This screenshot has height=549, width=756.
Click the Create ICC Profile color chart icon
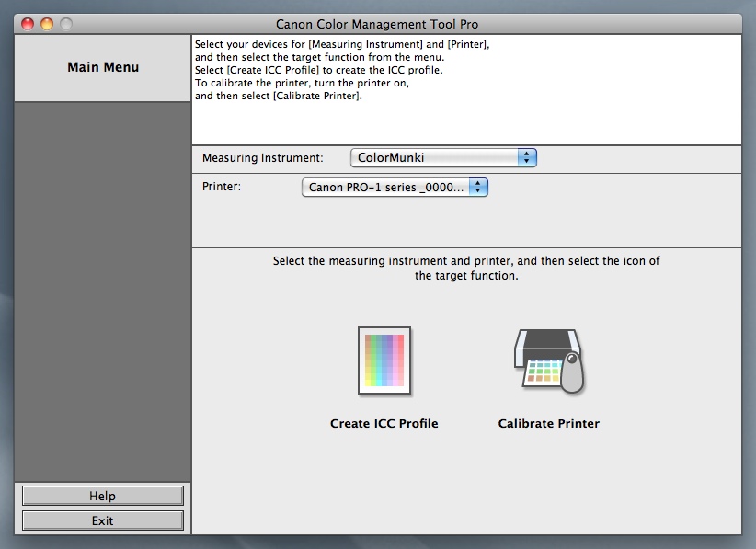384,360
